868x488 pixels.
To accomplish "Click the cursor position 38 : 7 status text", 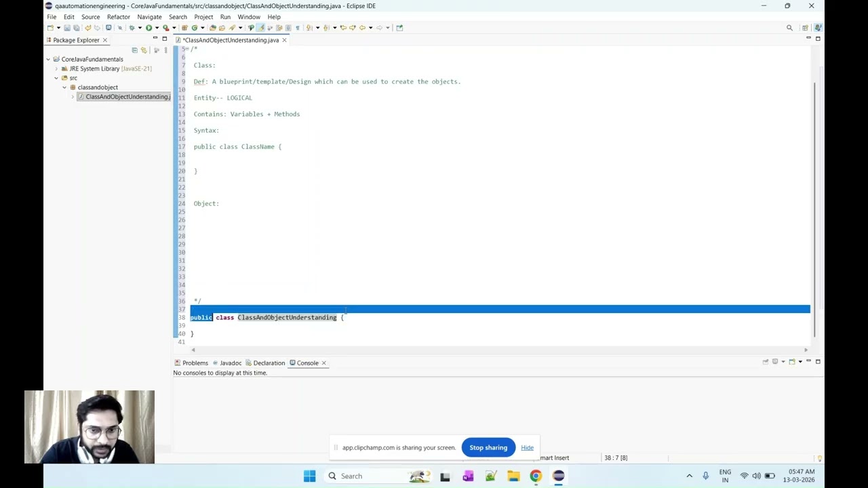I will point(616,458).
